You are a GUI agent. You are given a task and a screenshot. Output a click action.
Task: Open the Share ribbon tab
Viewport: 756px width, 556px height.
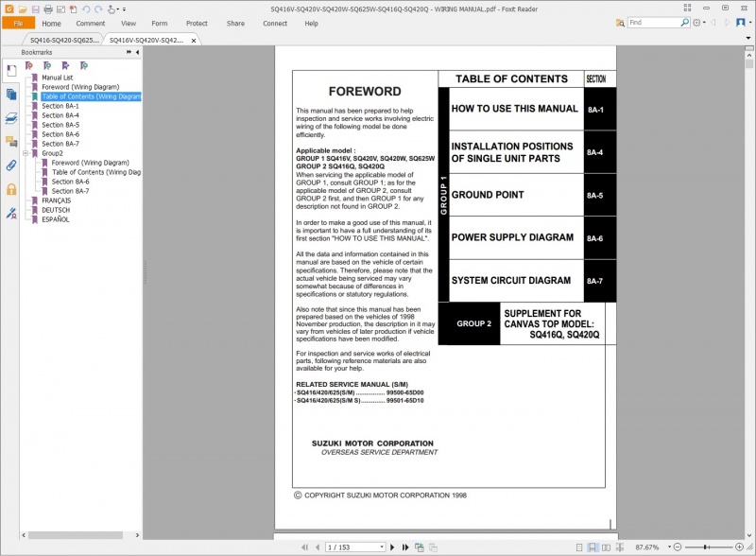coord(235,23)
